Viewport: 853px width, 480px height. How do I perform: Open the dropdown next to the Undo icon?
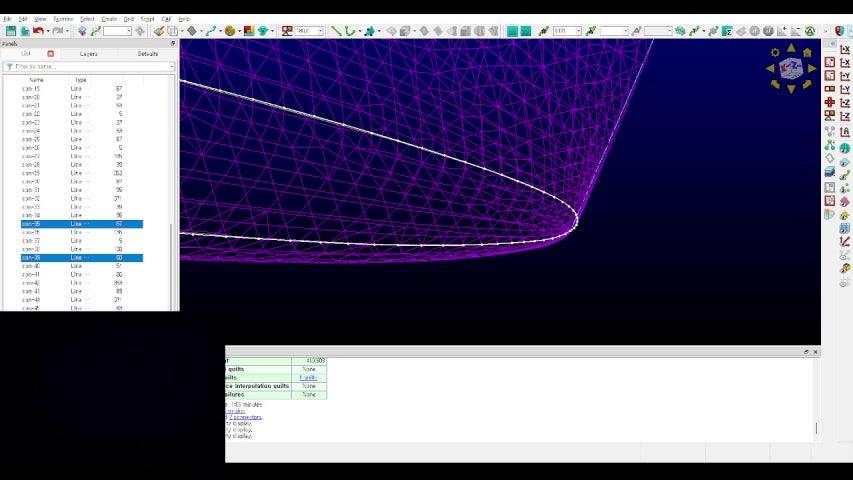[47, 31]
